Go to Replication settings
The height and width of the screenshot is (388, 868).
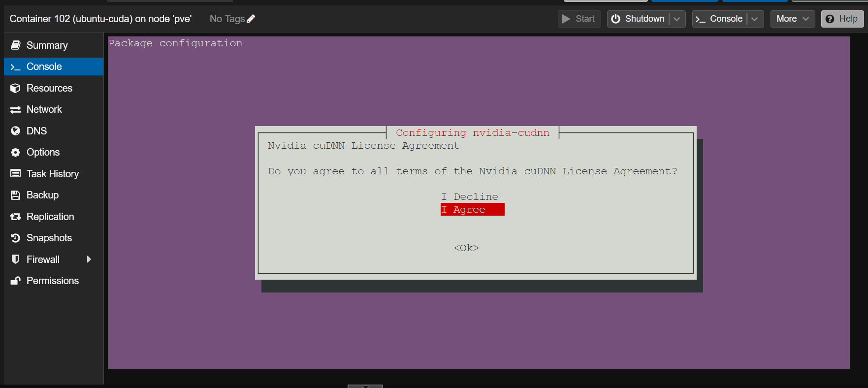[x=54, y=217]
